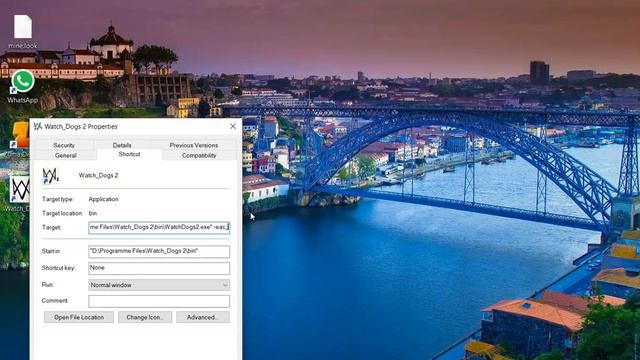This screenshot has height=360, width=640.
Task: Click in the Start in field
Action: pos(159,251)
